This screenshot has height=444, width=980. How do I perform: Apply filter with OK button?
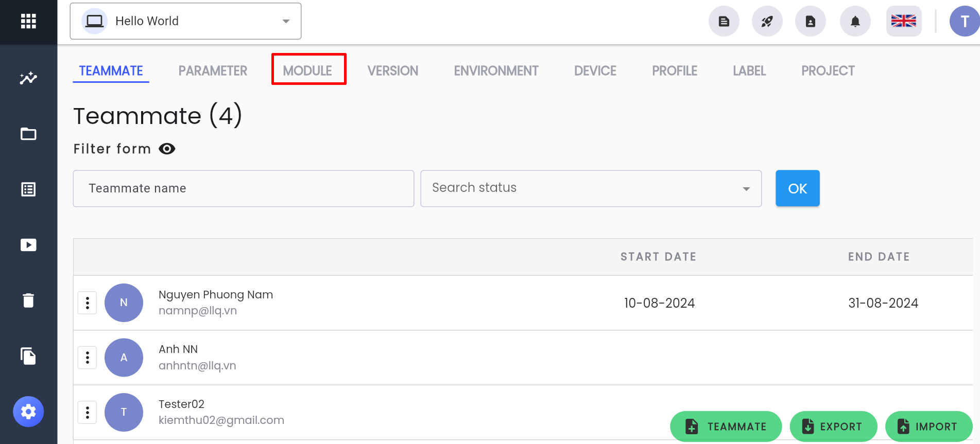[798, 188]
